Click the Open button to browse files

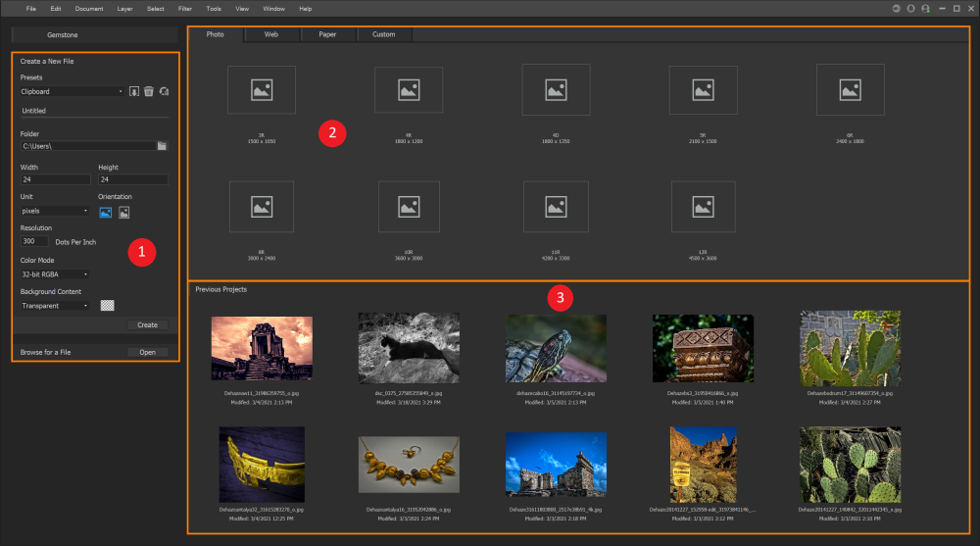(x=147, y=352)
